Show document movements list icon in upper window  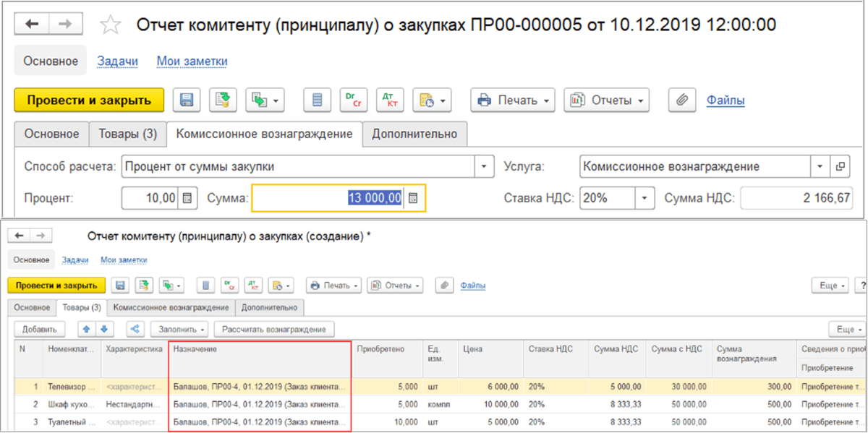tap(317, 100)
